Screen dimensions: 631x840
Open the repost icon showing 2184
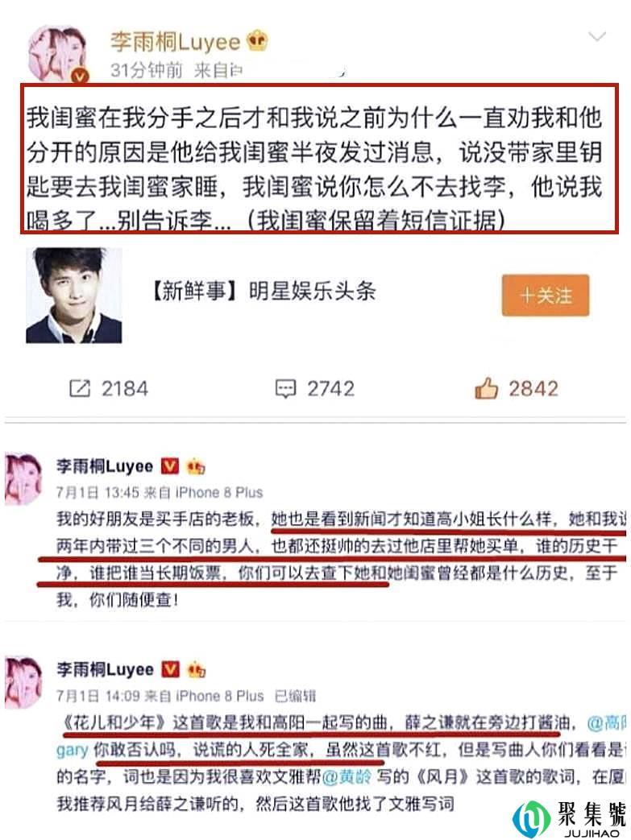(x=80, y=388)
